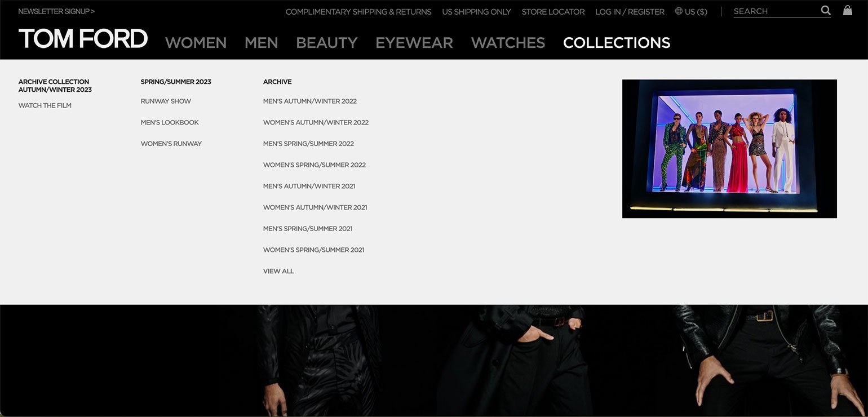Open Women's Spring/Summer 2021

click(313, 250)
